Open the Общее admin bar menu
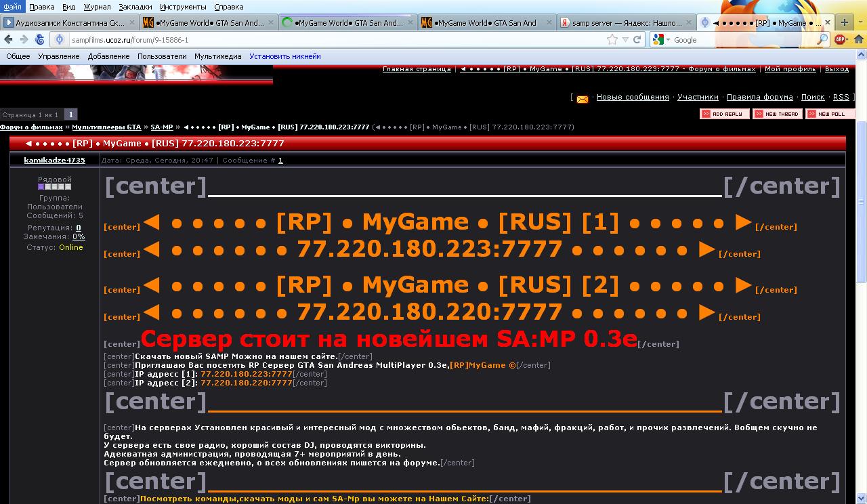Image resolution: width=867 pixels, height=504 pixels. (x=18, y=56)
